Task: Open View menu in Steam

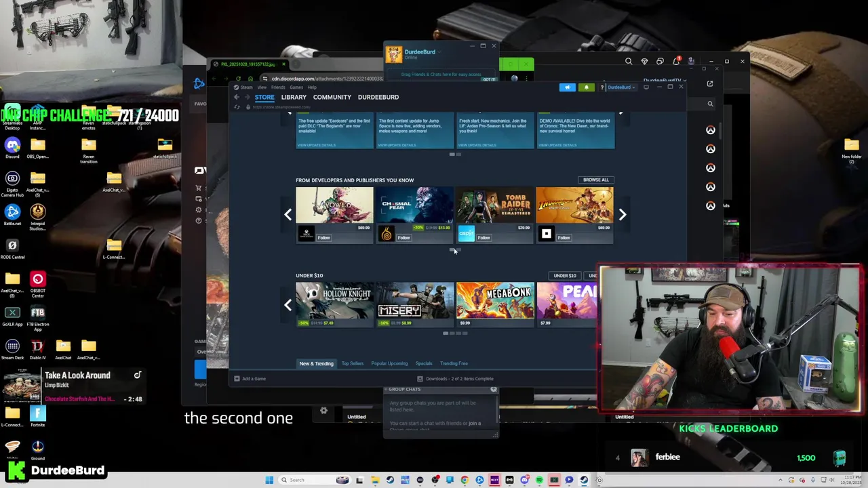Action: 262,87
